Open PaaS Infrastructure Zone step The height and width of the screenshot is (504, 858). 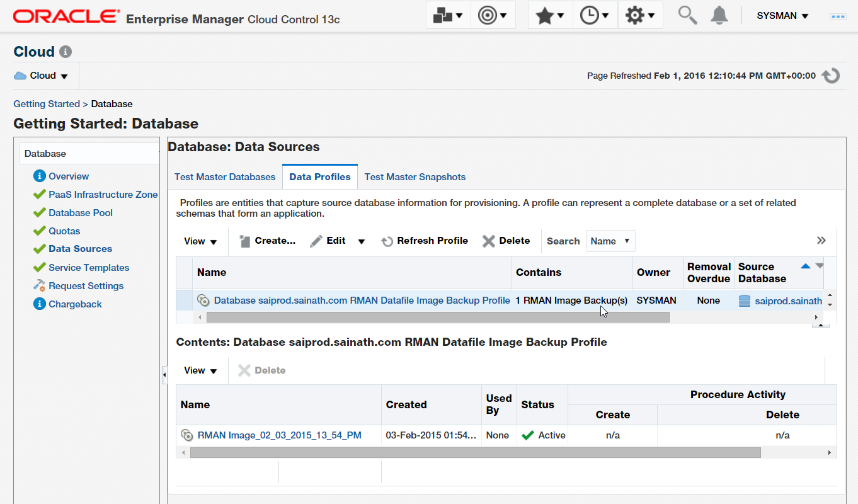coord(103,195)
